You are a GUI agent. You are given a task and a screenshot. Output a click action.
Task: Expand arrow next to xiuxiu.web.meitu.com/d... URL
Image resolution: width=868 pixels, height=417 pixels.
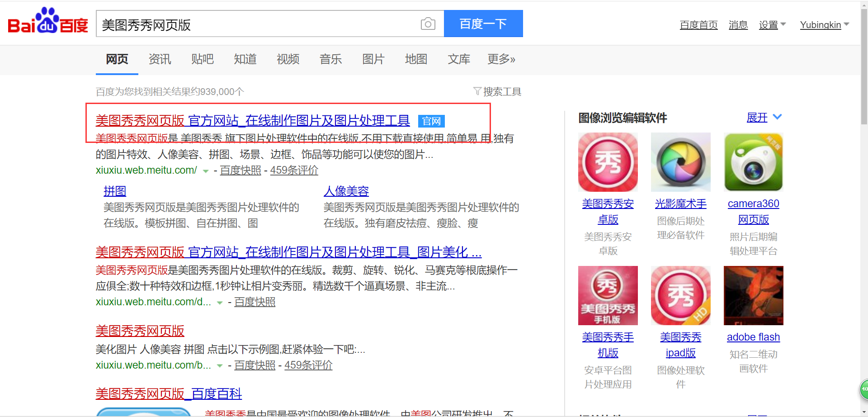(x=220, y=303)
